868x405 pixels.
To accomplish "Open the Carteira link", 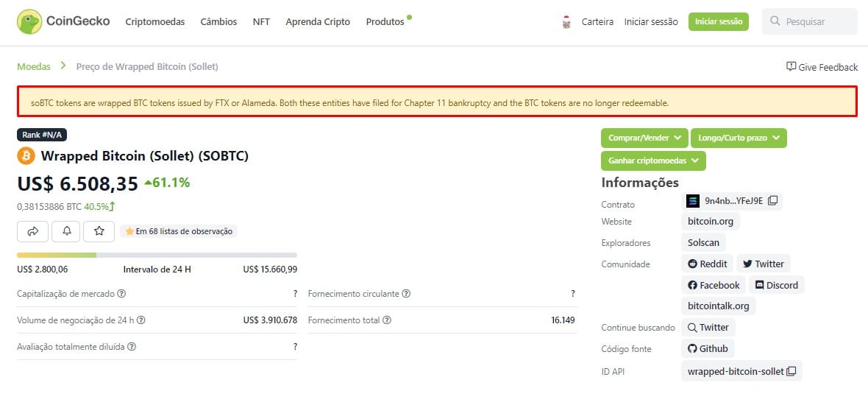I will tap(597, 21).
